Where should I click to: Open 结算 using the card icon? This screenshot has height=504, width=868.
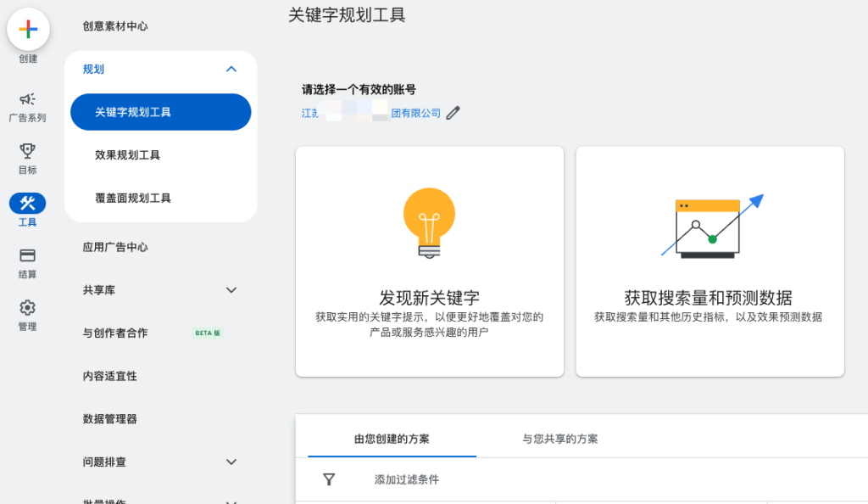pyautogui.click(x=28, y=255)
